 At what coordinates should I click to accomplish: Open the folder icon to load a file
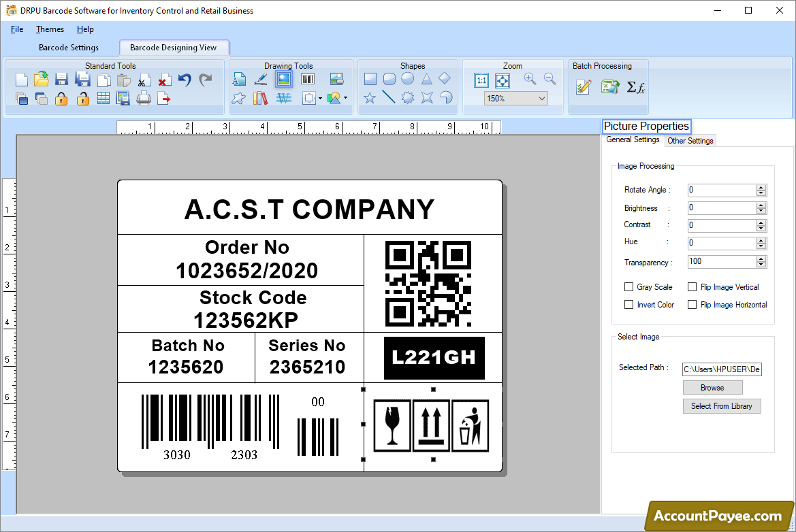(42, 80)
